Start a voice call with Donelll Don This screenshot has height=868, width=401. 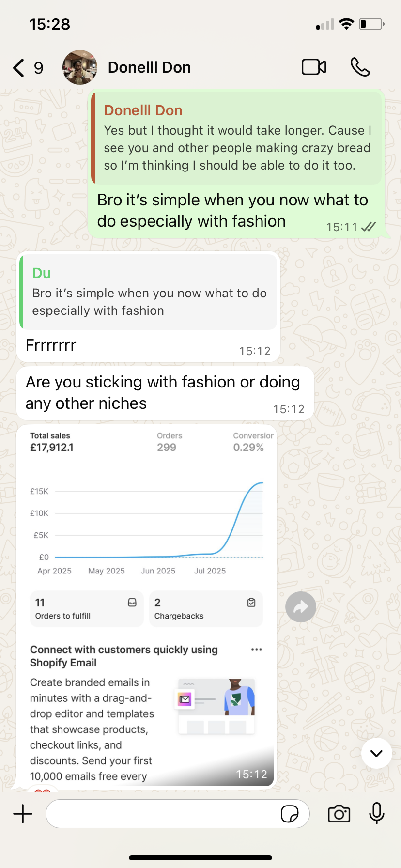coord(360,67)
